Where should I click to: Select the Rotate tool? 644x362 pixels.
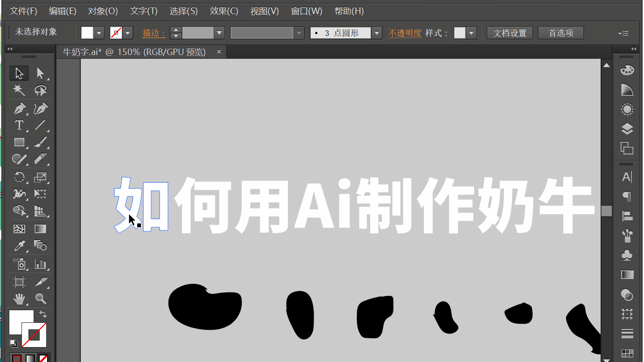click(x=19, y=177)
